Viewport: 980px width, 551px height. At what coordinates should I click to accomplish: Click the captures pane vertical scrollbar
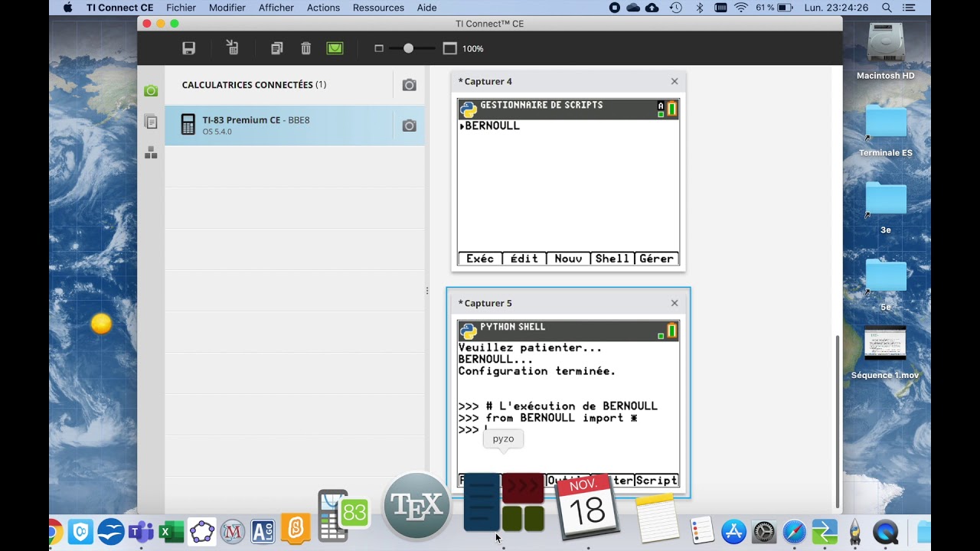[x=838, y=421]
